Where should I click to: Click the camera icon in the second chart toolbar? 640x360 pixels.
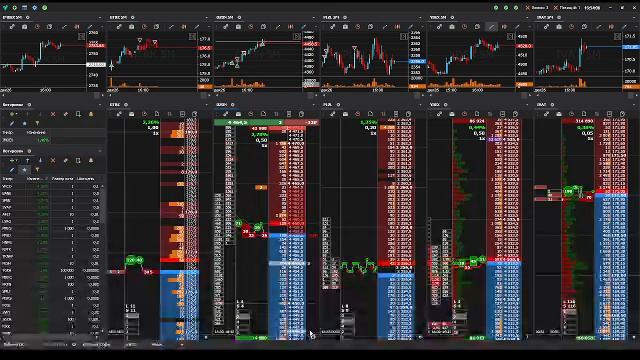131,27
